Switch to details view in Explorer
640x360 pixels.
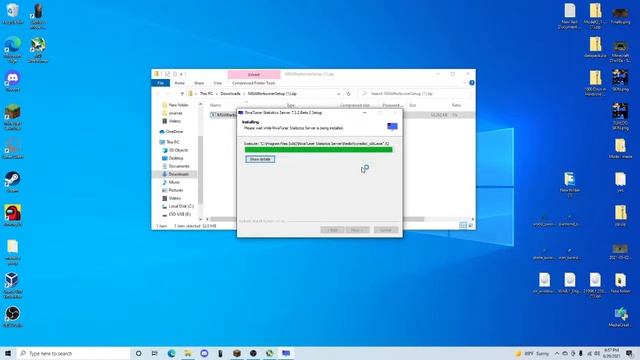[x=463, y=225]
